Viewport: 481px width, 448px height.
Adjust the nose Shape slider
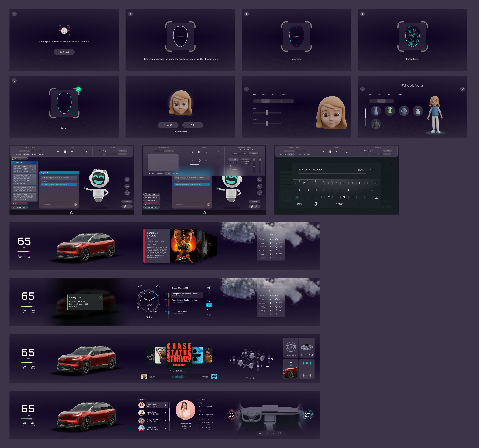tap(267, 113)
